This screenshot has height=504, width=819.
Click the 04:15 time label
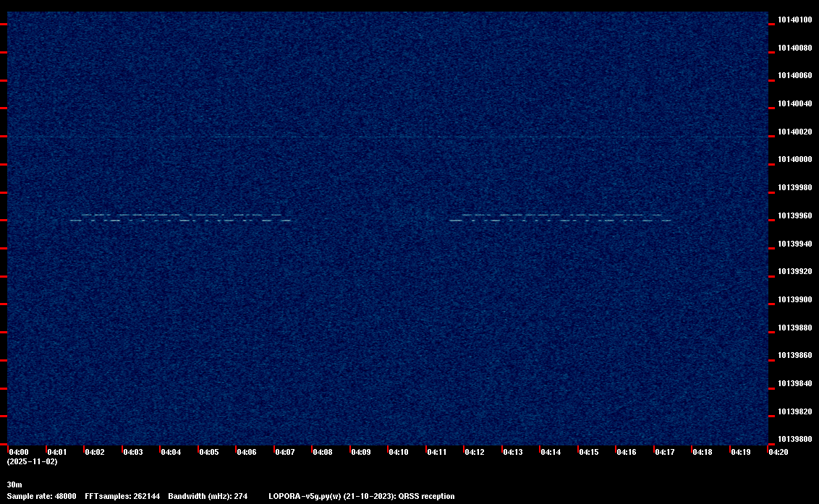[589, 452]
